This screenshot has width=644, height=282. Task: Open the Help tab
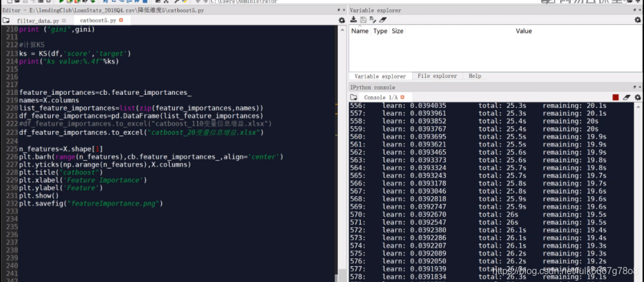[475, 76]
